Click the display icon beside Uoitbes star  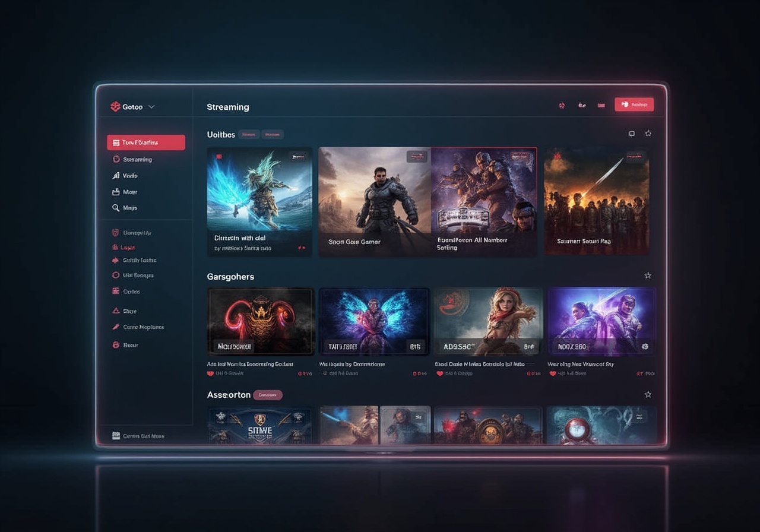coord(632,134)
